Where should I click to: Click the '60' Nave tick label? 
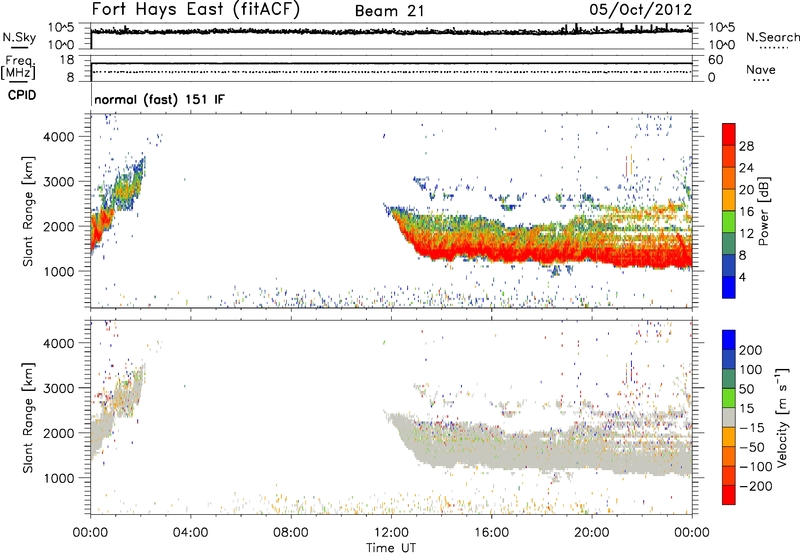[716, 60]
